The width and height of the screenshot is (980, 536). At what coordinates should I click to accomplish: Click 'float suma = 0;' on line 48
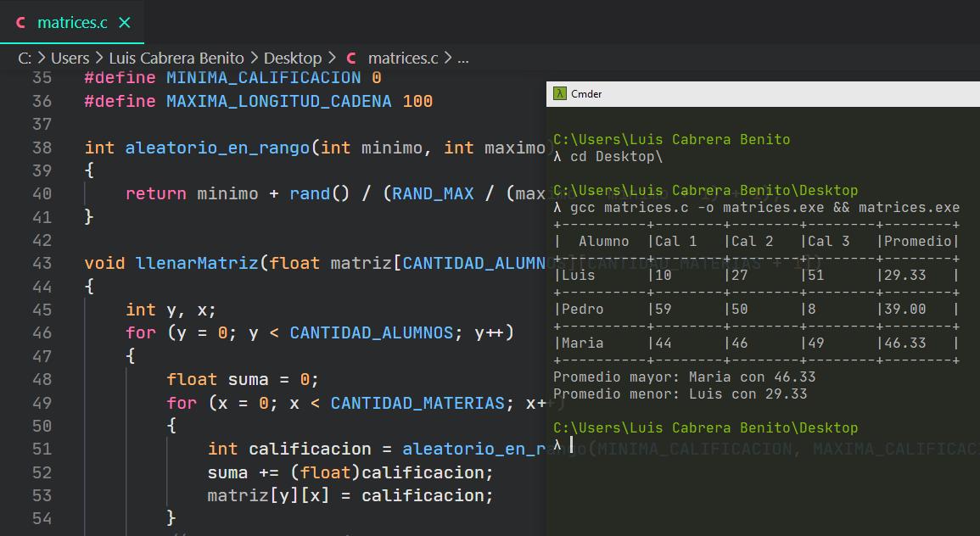tap(243, 379)
